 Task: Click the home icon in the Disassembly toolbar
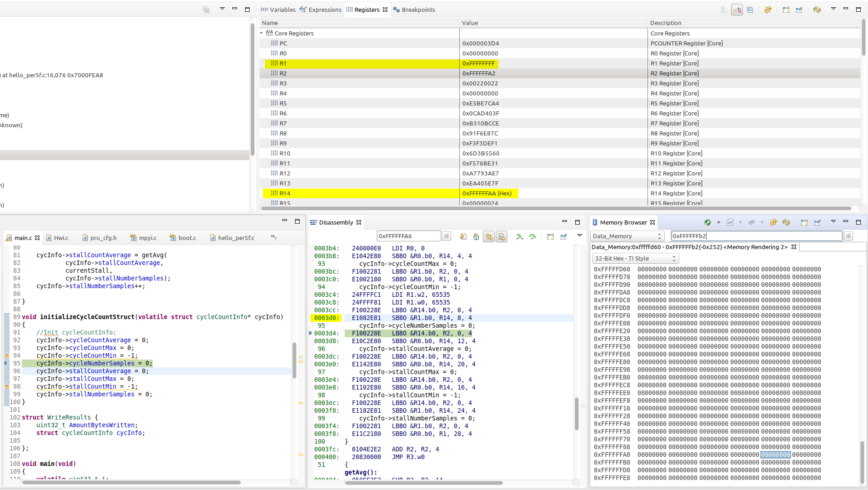click(476, 236)
